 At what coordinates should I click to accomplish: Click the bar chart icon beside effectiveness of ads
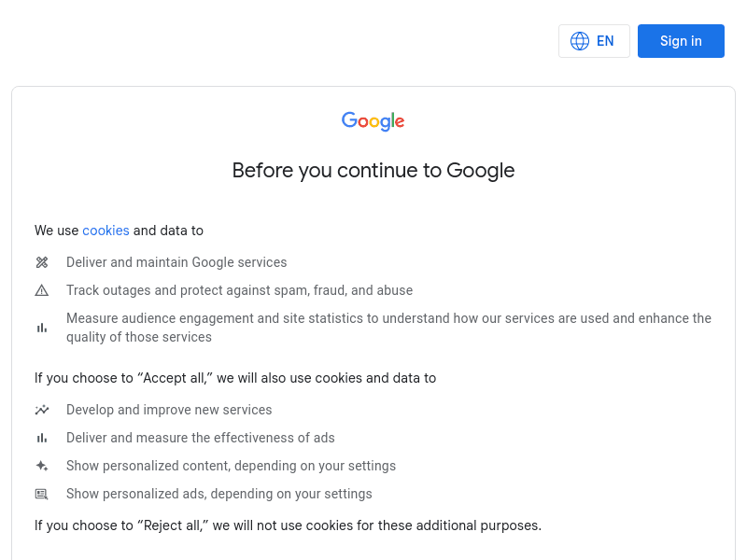pos(42,438)
